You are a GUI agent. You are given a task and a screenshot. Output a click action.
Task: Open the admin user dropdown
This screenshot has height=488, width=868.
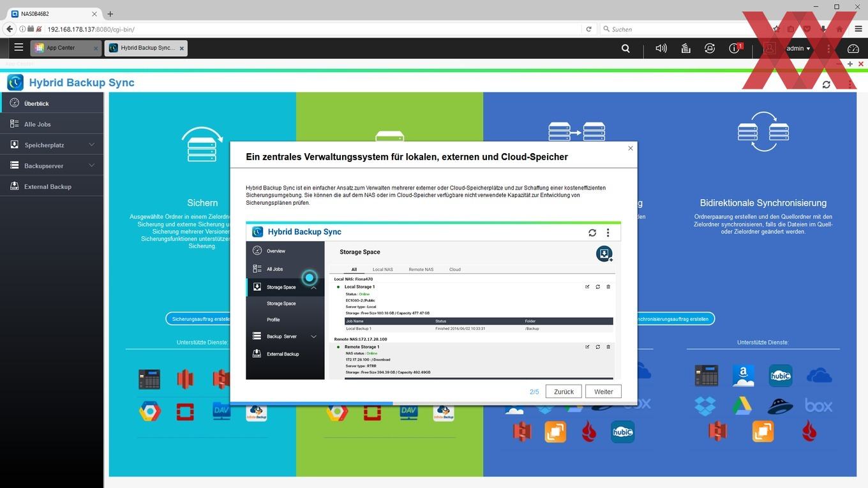click(x=798, y=48)
